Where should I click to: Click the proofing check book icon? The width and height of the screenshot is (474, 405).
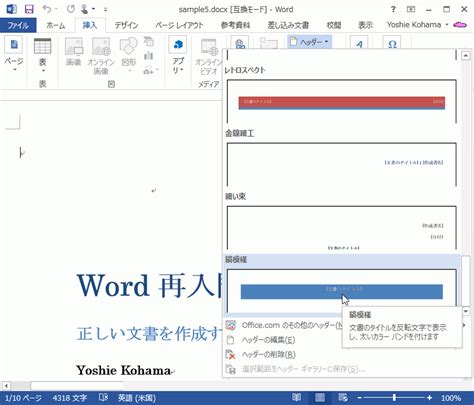(x=104, y=397)
